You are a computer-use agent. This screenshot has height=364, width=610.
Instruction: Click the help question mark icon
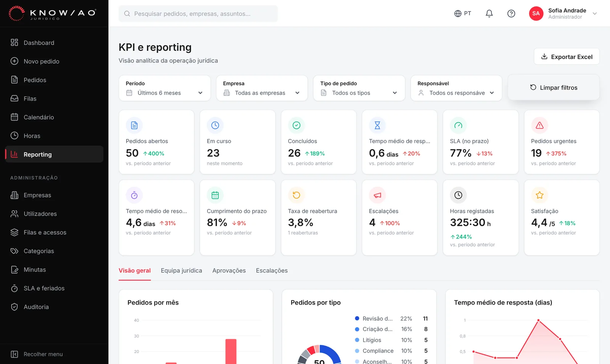511,14
